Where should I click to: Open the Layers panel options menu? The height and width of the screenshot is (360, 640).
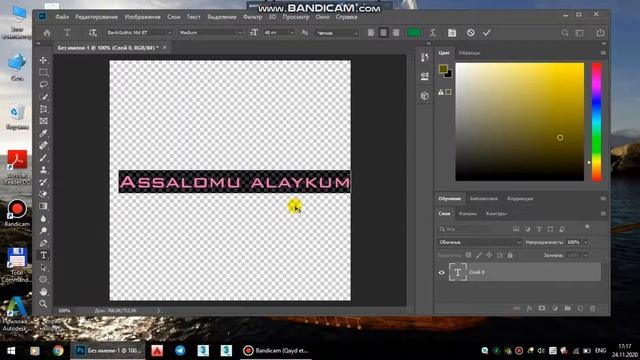pos(603,213)
